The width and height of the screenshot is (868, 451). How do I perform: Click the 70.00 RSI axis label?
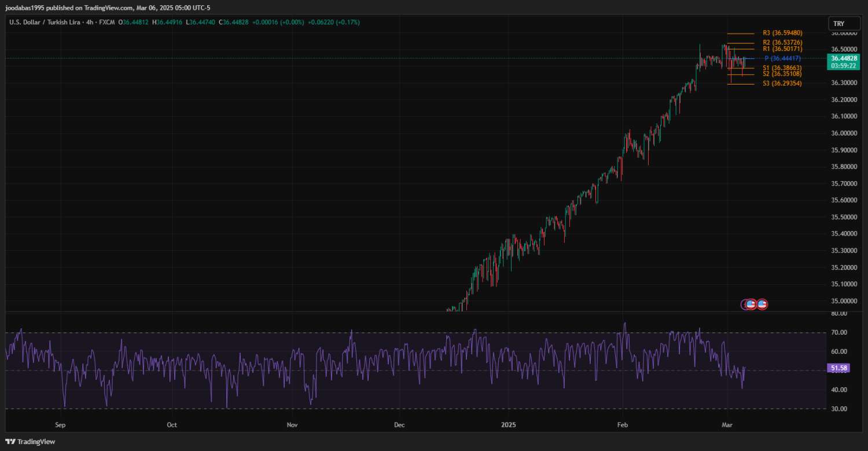point(839,332)
